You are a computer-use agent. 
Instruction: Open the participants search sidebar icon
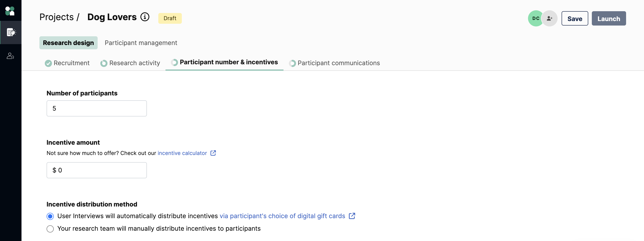click(10, 56)
